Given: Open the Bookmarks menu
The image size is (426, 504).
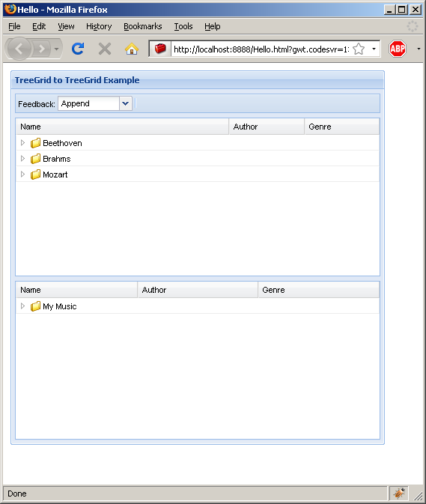Looking at the screenshot, I should click(143, 26).
